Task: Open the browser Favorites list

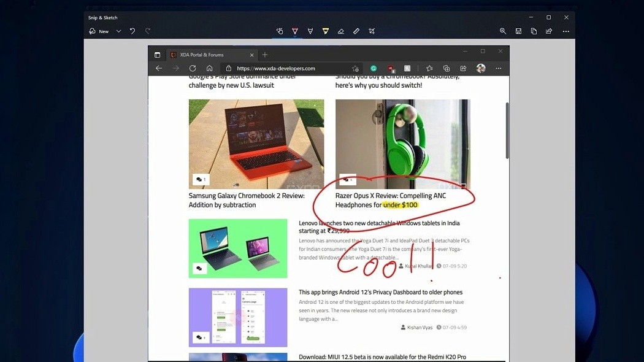Action: (429, 68)
